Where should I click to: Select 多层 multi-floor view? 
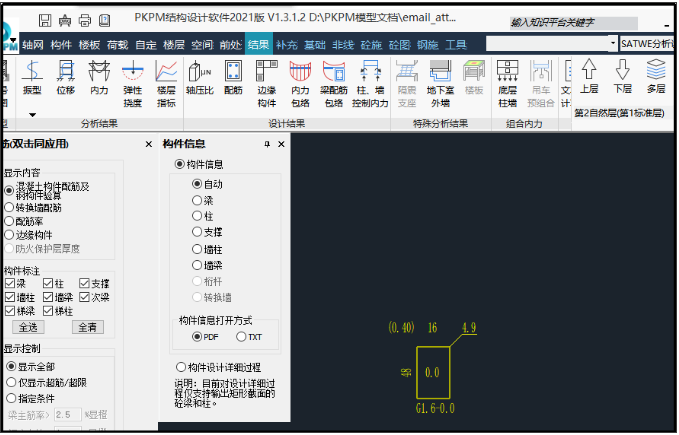point(656,76)
